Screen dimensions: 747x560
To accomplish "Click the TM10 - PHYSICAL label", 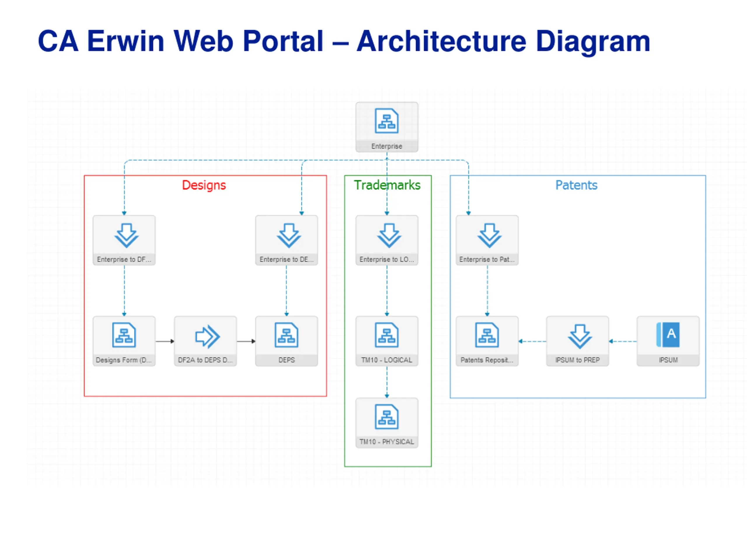I will click(x=387, y=442).
